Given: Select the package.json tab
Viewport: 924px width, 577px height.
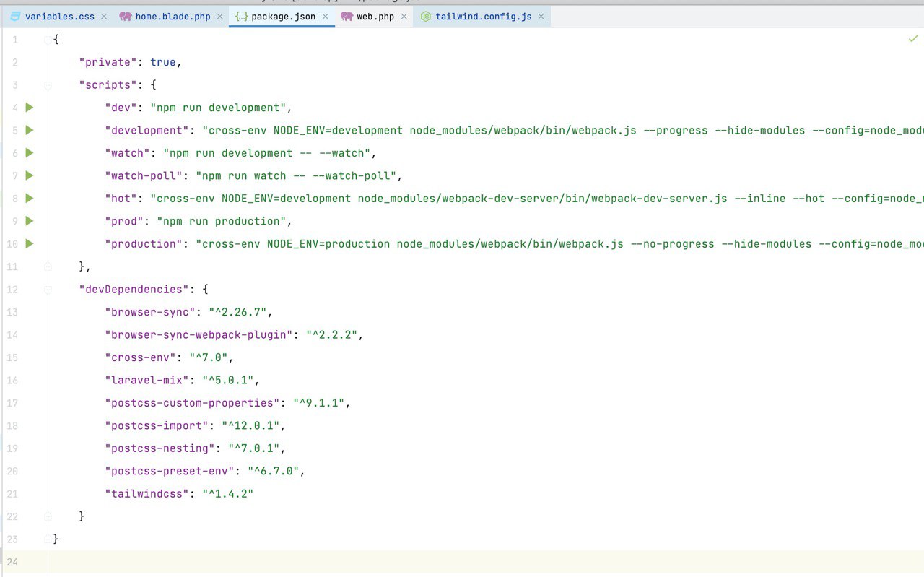Looking at the screenshot, I should coord(283,16).
